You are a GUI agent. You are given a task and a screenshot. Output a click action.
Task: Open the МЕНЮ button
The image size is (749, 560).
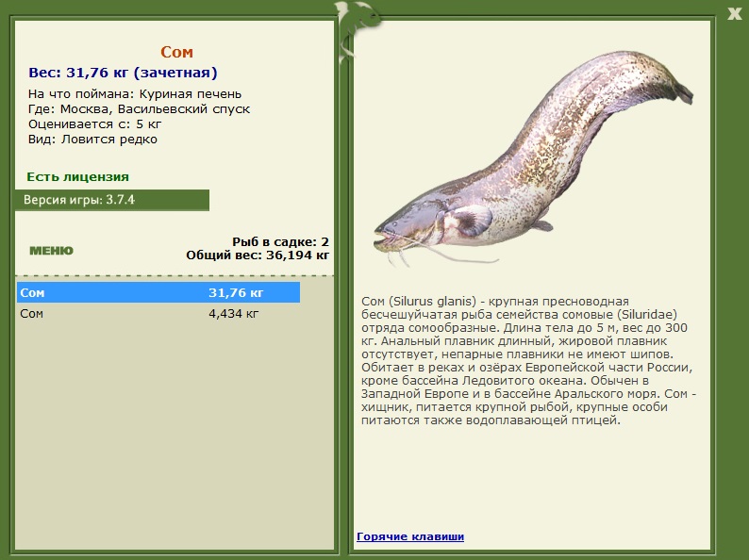coord(51,251)
